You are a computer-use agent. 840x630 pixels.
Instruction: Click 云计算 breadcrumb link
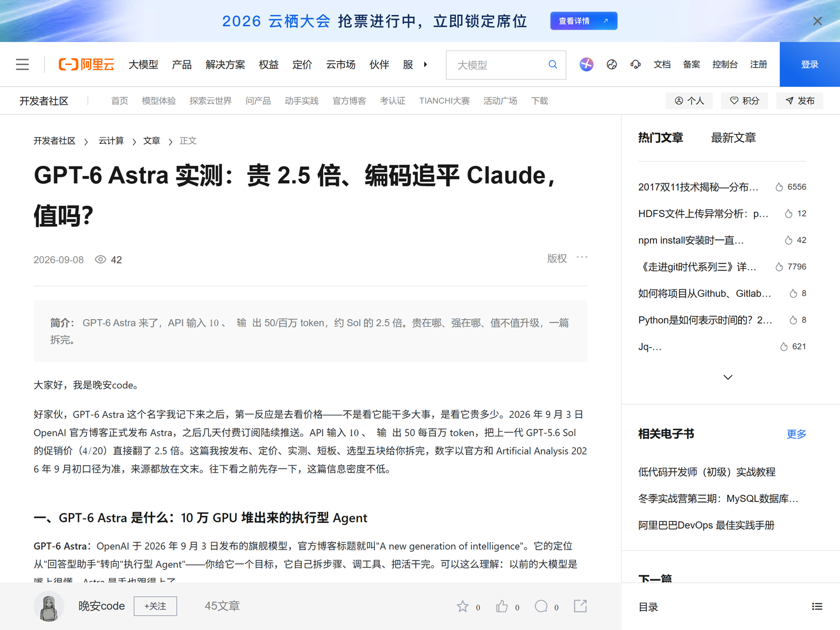tap(111, 141)
